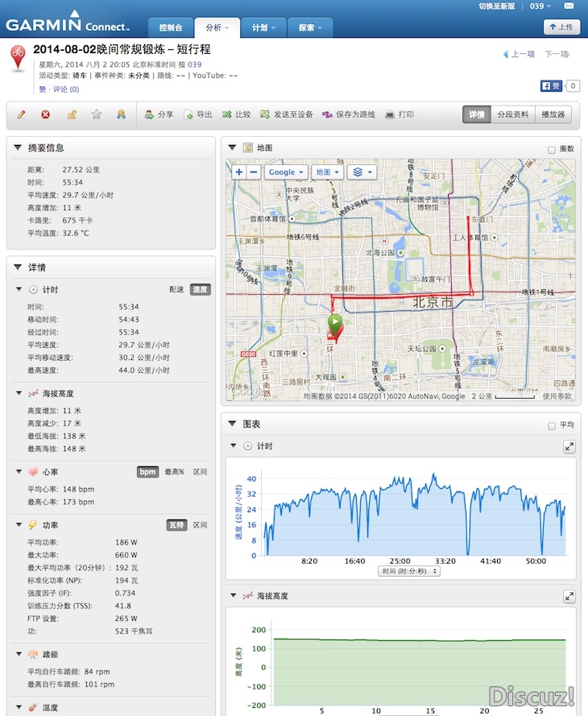This screenshot has height=716, width=588.
Task: Zoom out on the map with minus
Action: point(254,172)
